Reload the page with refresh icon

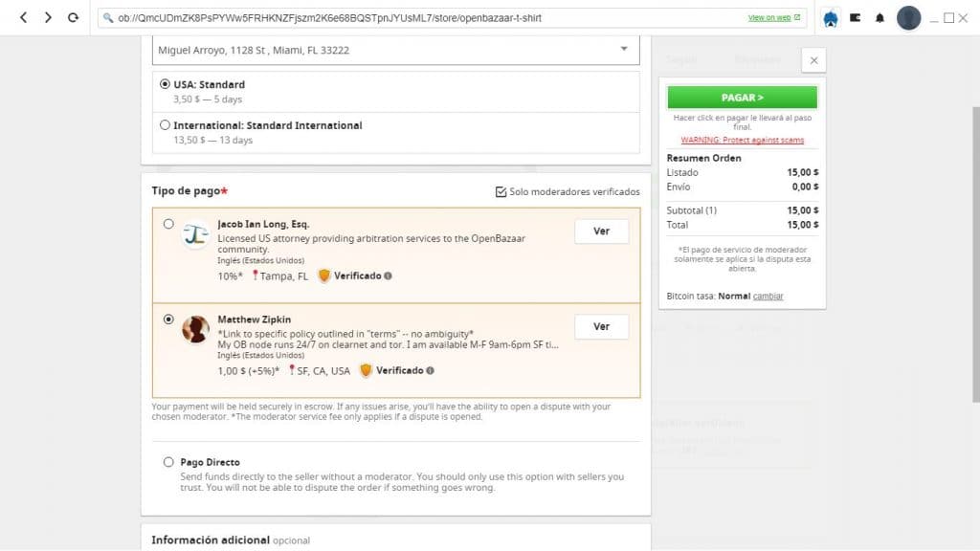pos(73,17)
